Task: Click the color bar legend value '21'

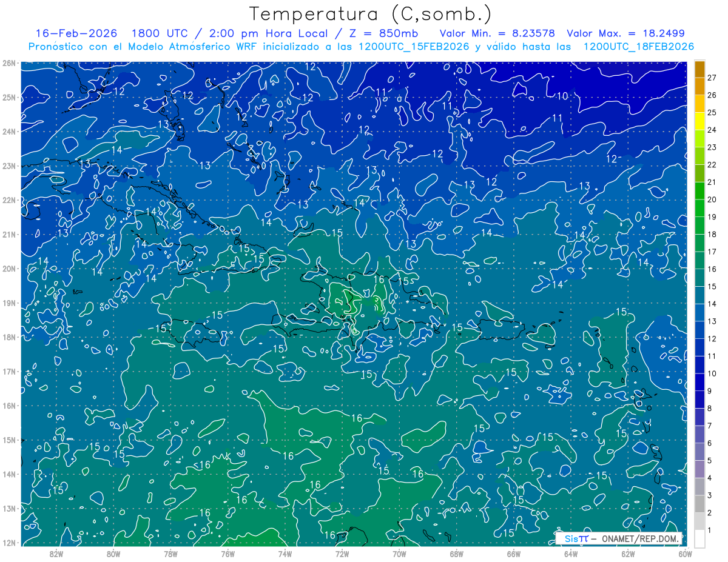Action: pyautogui.click(x=712, y=182)
